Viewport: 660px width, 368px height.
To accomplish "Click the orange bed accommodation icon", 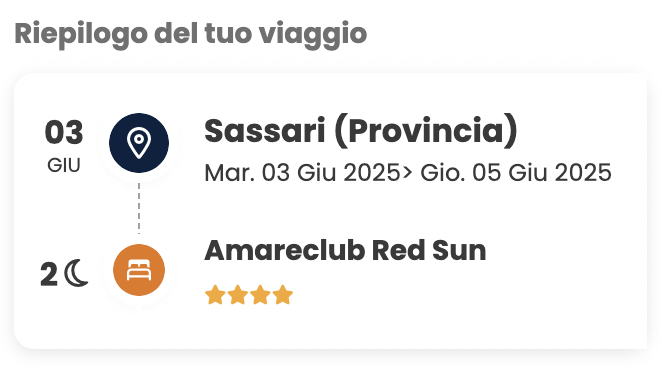I will click(x=139, y=270).
